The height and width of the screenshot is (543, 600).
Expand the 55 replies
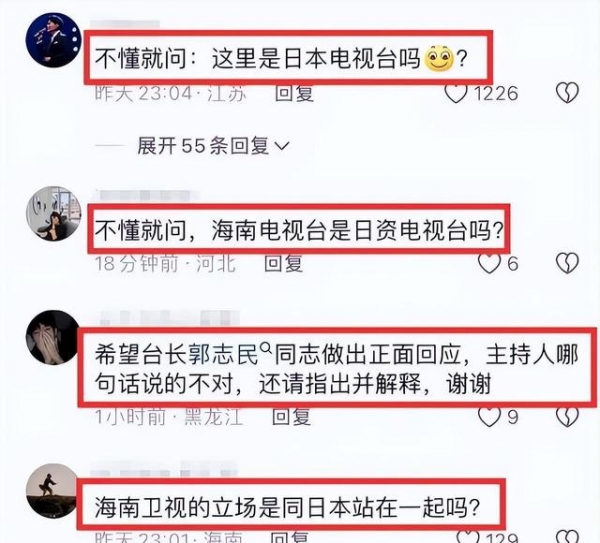coord(213,146)
